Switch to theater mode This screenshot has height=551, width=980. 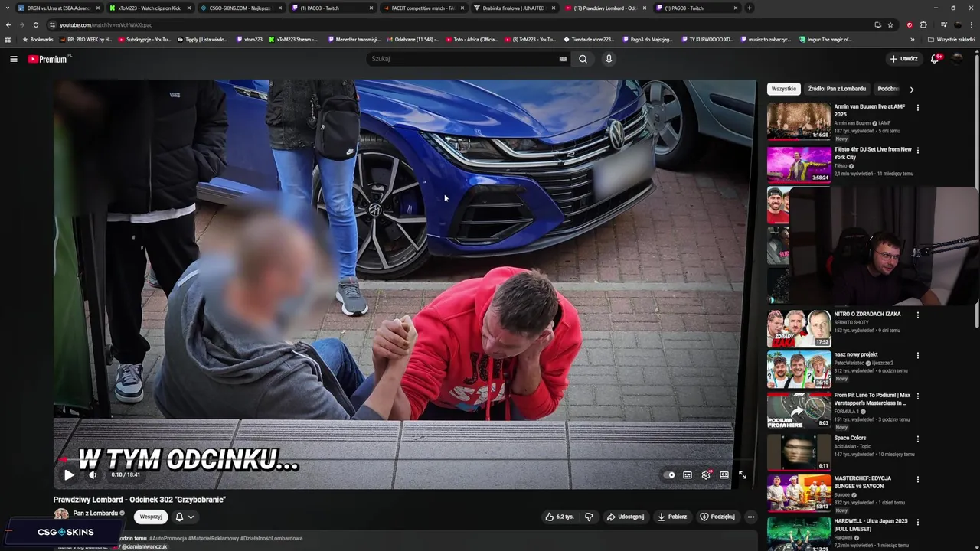724,475
